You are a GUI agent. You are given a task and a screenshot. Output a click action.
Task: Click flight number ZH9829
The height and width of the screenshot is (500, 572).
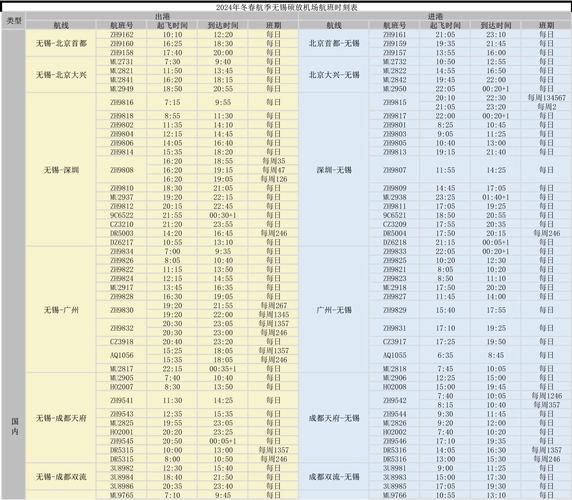click(394, 310)
